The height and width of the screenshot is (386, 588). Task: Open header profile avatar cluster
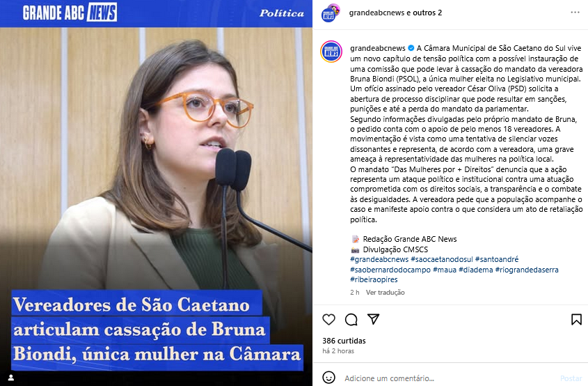(x=331, y=13)
